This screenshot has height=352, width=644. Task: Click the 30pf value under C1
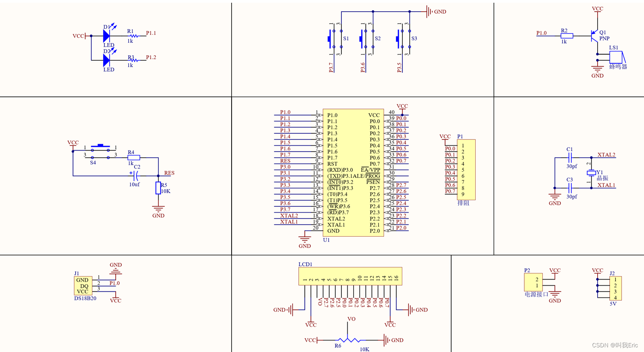coord(572,166)
